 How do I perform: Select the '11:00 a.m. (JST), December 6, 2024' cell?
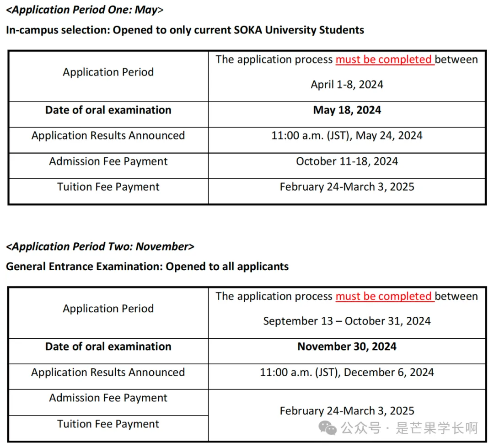coord(347,372)
